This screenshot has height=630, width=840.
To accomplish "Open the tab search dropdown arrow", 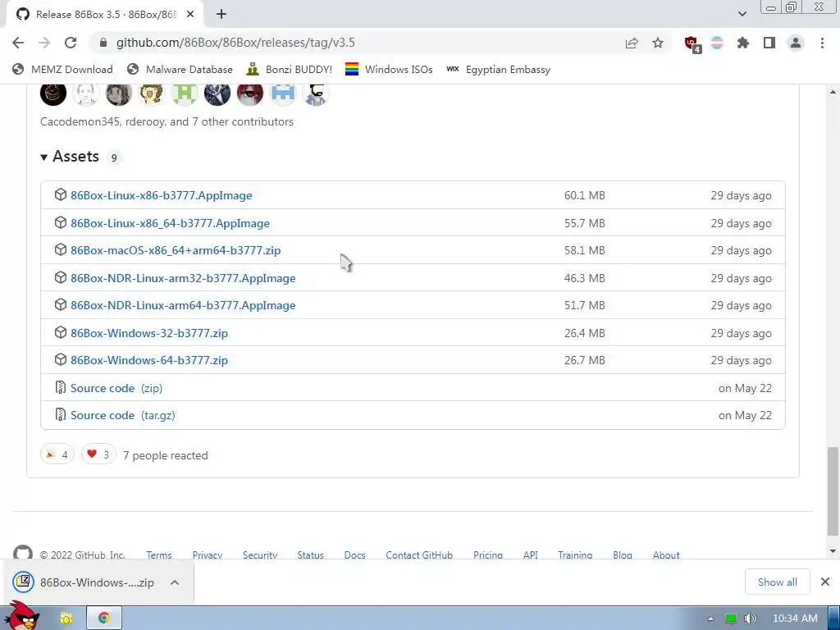I will (742, 14).
